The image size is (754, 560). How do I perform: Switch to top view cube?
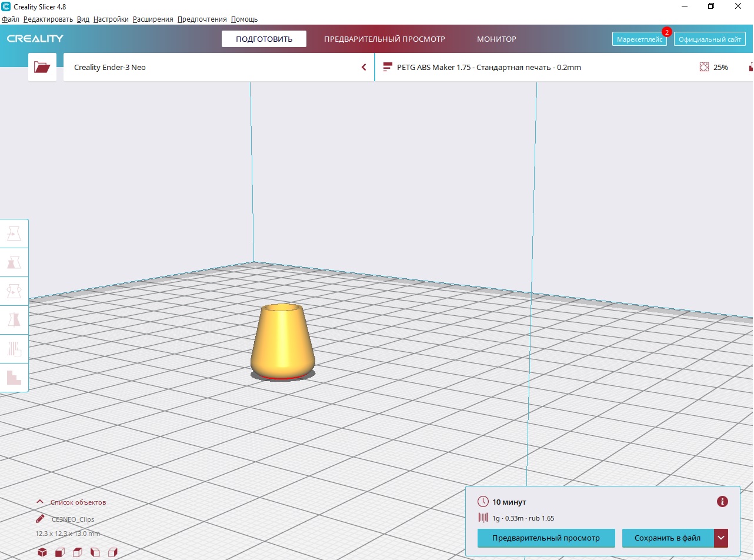point(78,552)
